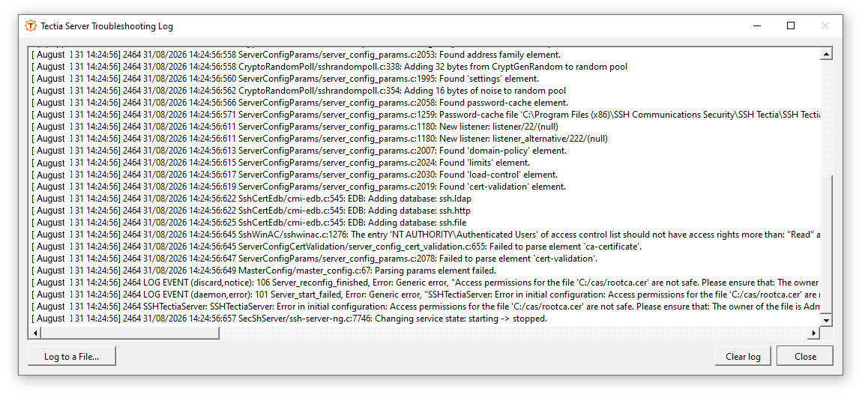The image size is (868, 398).
Task: Click the horizontal scrollbar thumb
Action: [130, 334]
